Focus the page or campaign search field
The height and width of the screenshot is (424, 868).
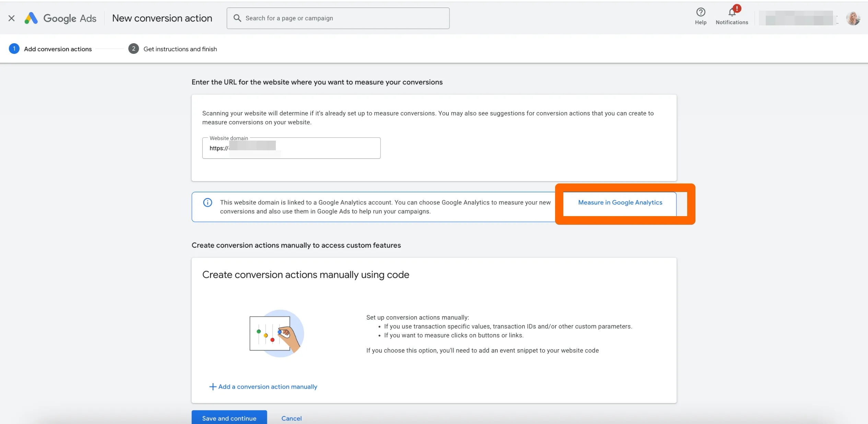click(338, 18)
